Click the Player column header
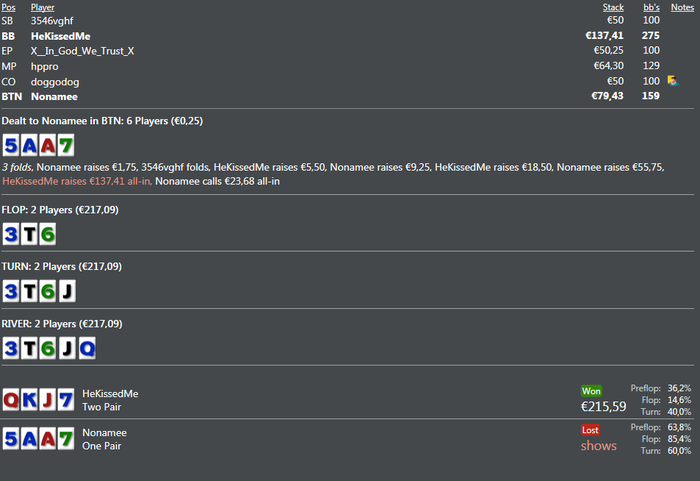Image resolution: width=700 pixels, height=481 pixels. click(43, 7)
